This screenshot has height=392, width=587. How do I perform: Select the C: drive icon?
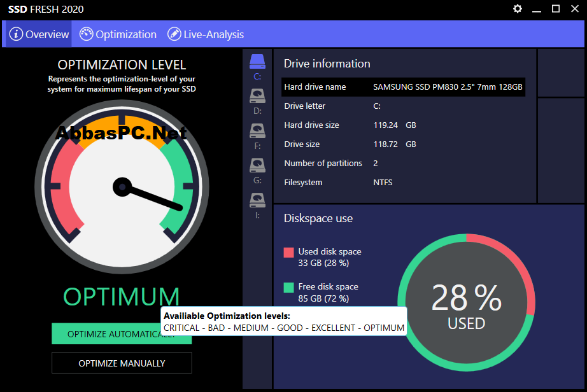(258, 62)
